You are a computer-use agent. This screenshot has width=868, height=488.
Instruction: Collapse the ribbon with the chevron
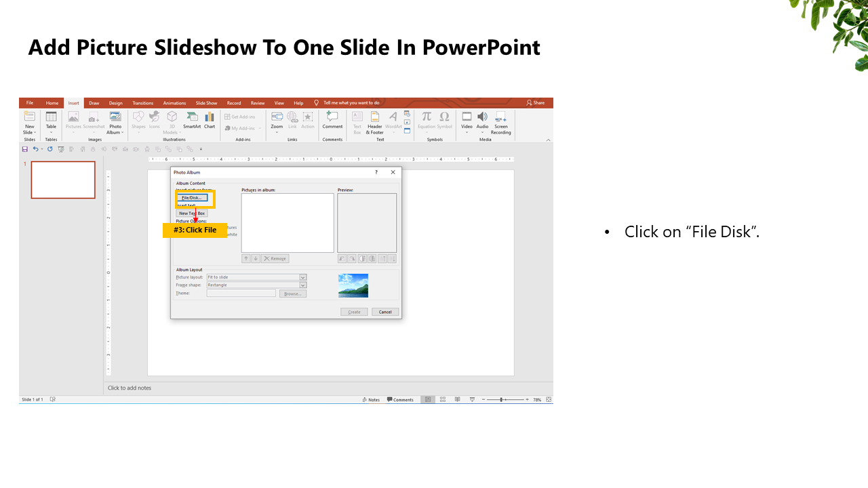(549, 140)
